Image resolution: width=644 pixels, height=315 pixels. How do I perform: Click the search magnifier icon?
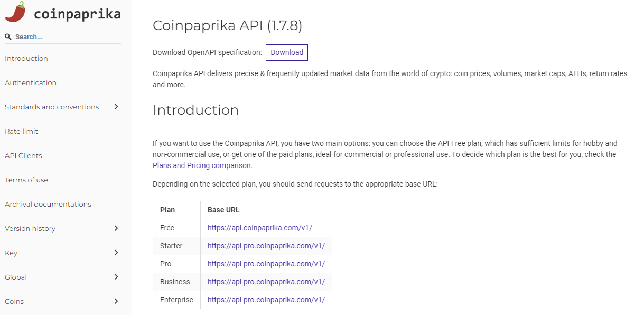pos(8,37)
